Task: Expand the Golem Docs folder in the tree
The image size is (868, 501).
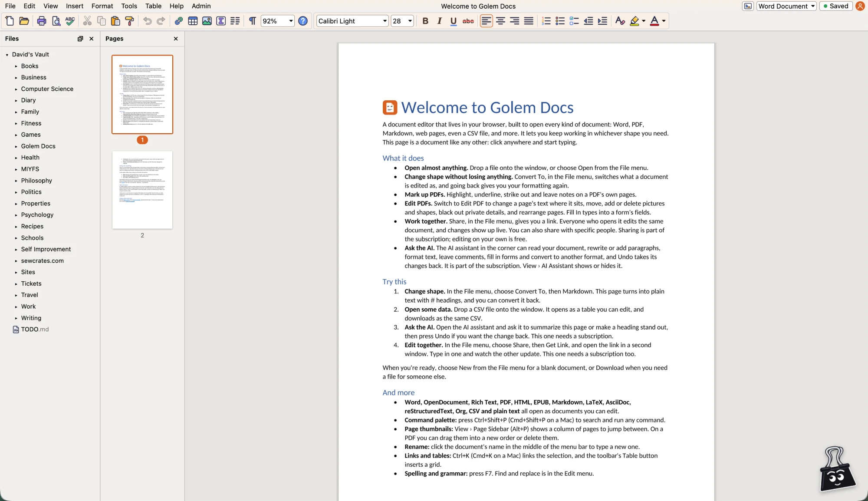Action: (16, 146)
